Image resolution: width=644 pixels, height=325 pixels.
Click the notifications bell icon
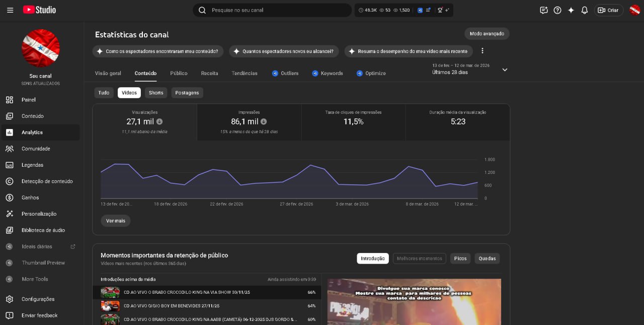pyautogui.click(x=585, y=10)
